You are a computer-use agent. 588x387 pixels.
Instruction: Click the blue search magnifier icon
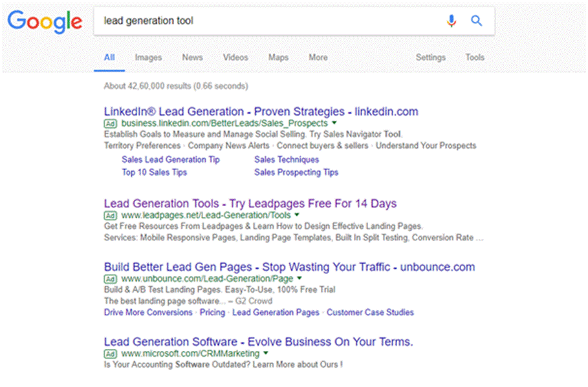(477, 21)
